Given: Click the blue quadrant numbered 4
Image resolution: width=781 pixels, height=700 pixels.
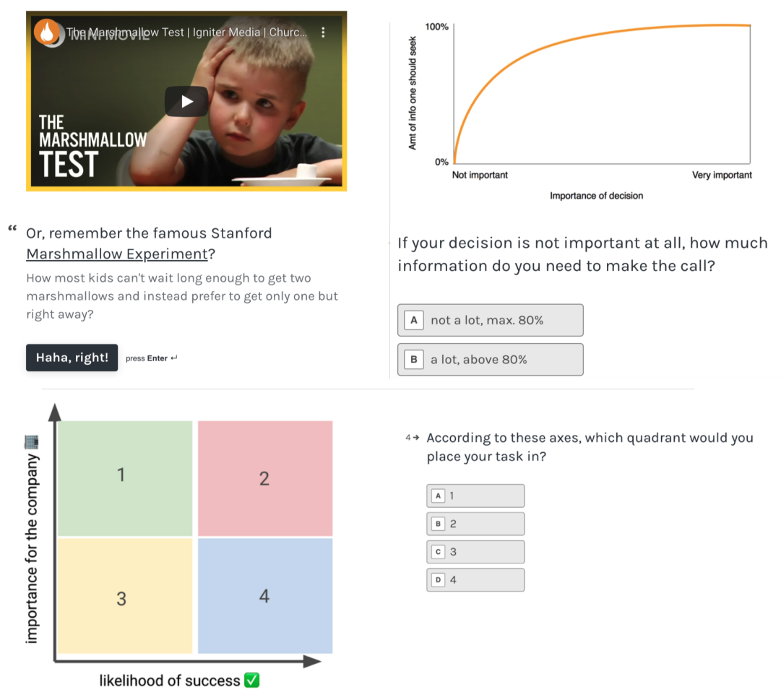Looking at the screenshot, I should tap(265, 595).
